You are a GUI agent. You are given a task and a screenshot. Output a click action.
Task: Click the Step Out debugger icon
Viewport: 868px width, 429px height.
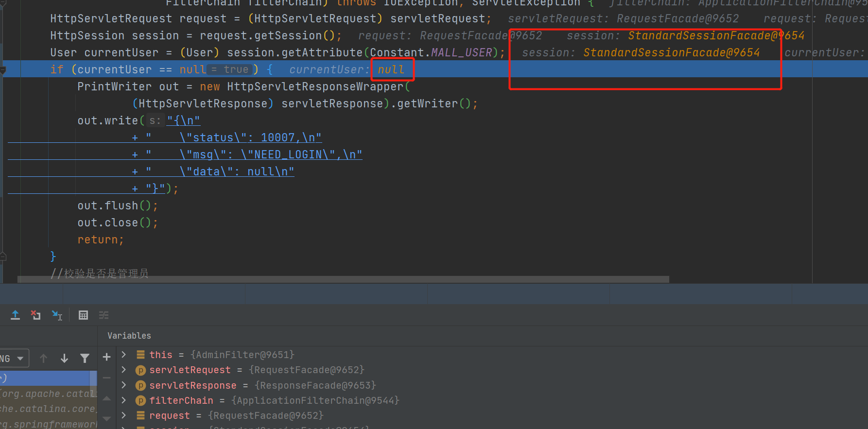[15, 315]
